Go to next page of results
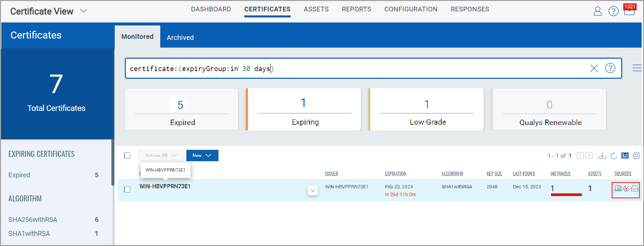 point(589,156)
